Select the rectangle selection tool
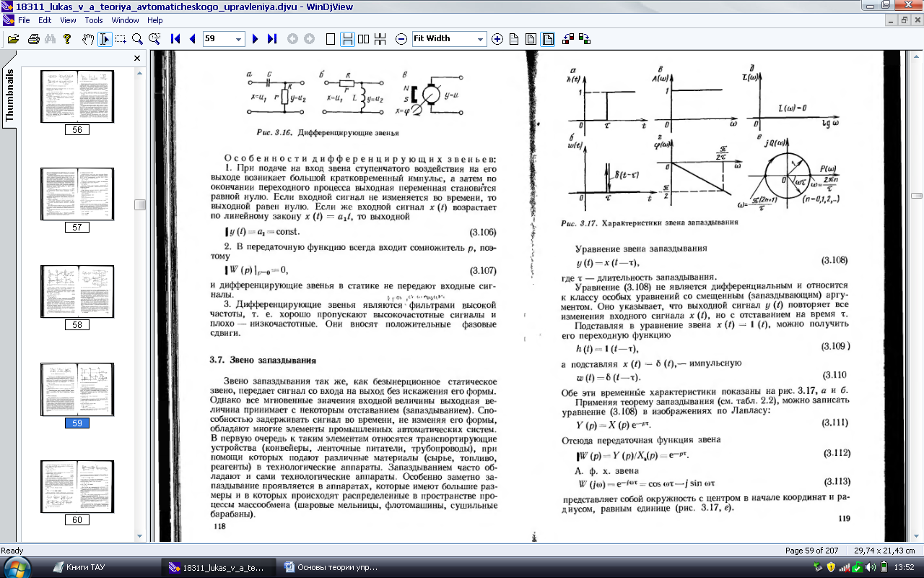The width and height of the screenshot is (924, 578). click(x=121, y=39)
